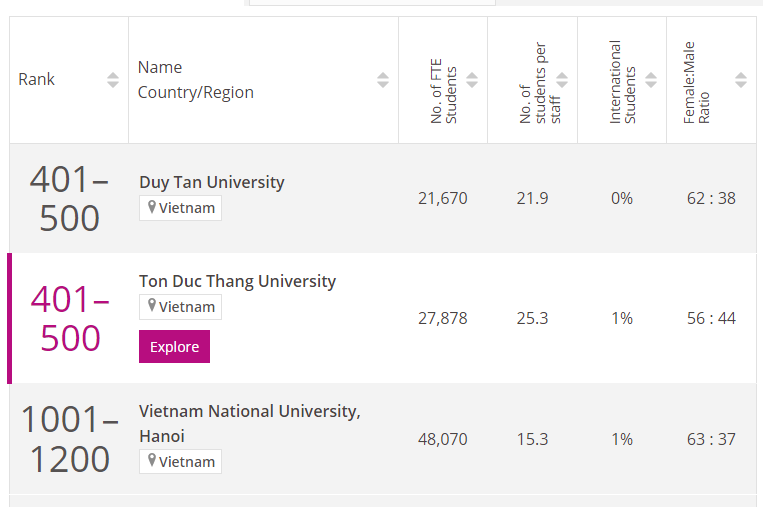
Task: Sort by students per staff arrows
Action: [x=562, y=80]
